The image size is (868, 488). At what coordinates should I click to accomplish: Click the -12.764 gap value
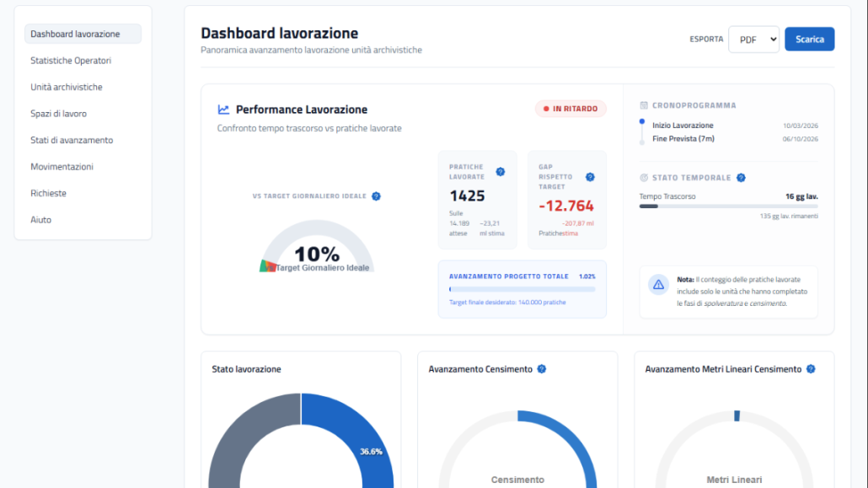coord(566,206)
